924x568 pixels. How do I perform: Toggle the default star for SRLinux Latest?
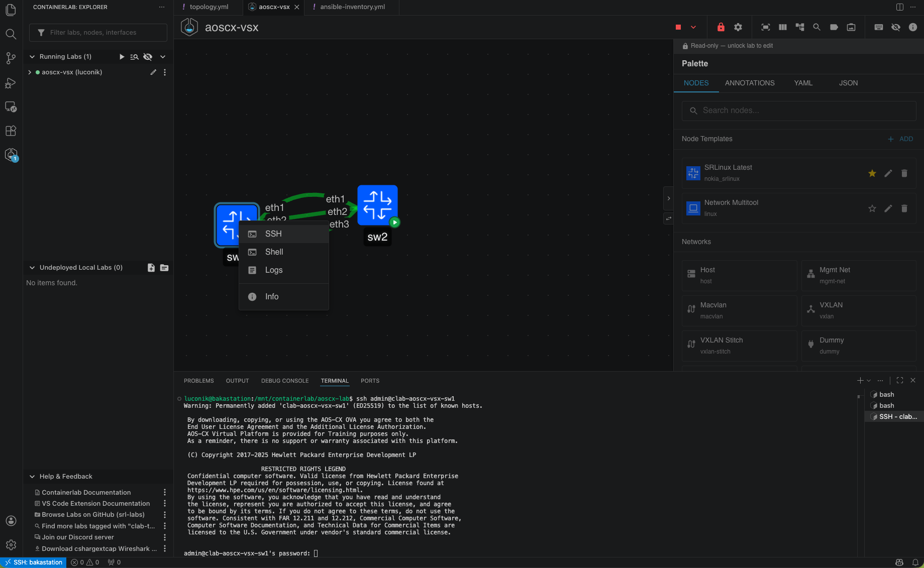coord(872,173)
